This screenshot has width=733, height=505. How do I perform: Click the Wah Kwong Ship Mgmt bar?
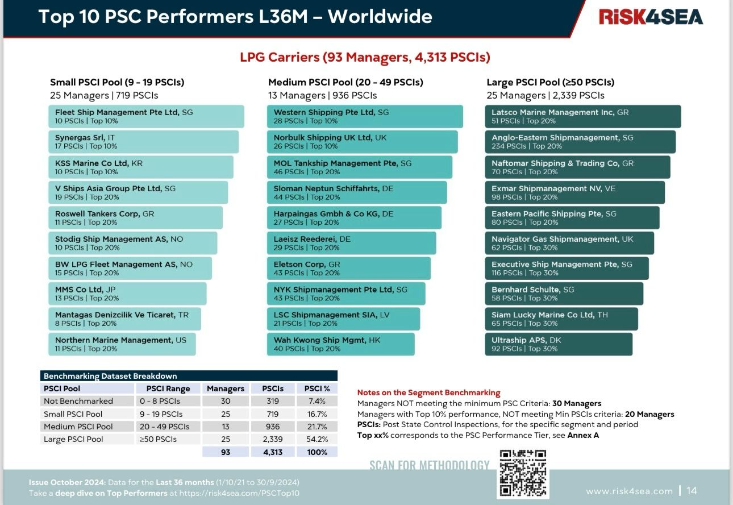pos(341,344)
